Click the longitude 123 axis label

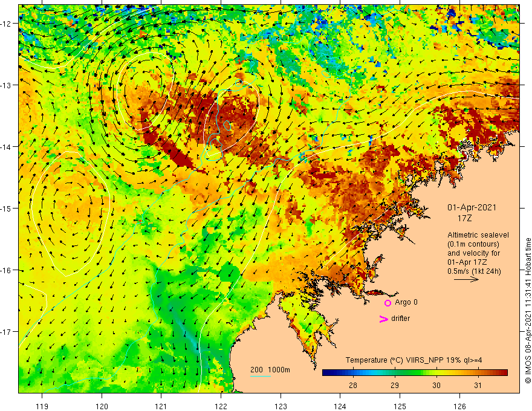tap(281, 406)
